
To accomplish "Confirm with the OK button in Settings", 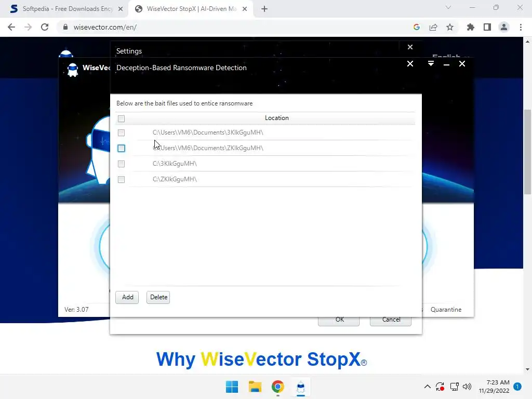I will tap(339, 320).
